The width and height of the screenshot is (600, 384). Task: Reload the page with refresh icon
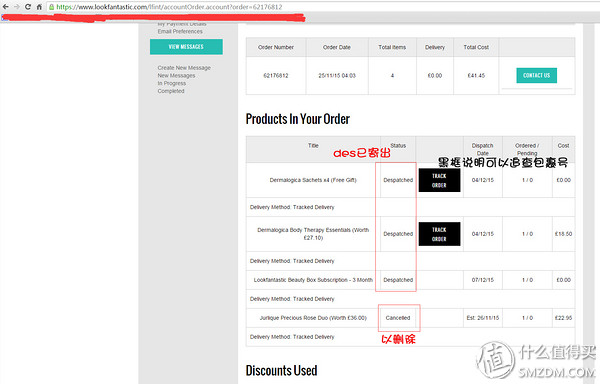point(28,7)
